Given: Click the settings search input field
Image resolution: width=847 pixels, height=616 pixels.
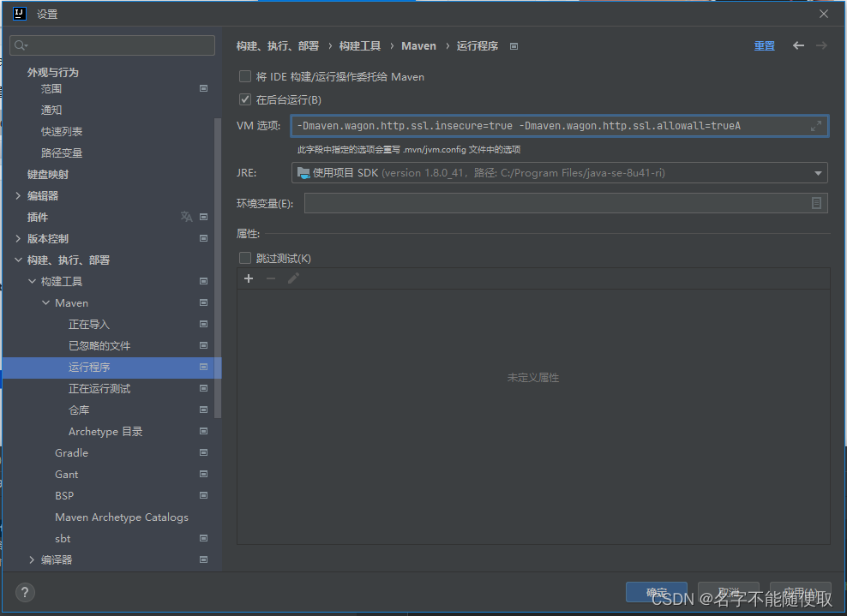Looking at the screenshot, I should [112, 45].
